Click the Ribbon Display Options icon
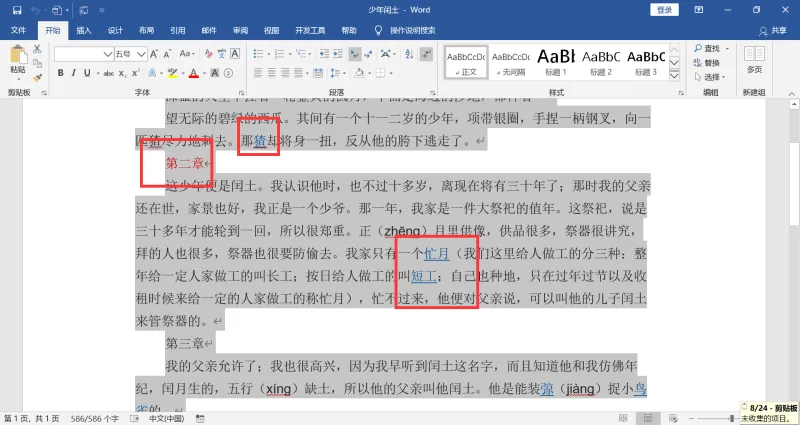 click(x=698, y=10)
